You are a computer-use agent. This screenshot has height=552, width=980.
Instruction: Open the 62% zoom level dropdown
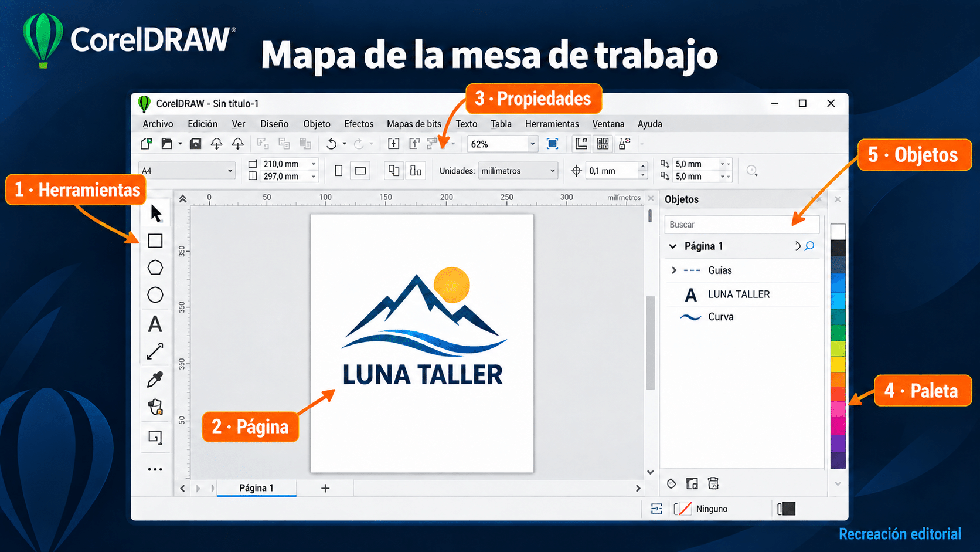coord(533,144)
